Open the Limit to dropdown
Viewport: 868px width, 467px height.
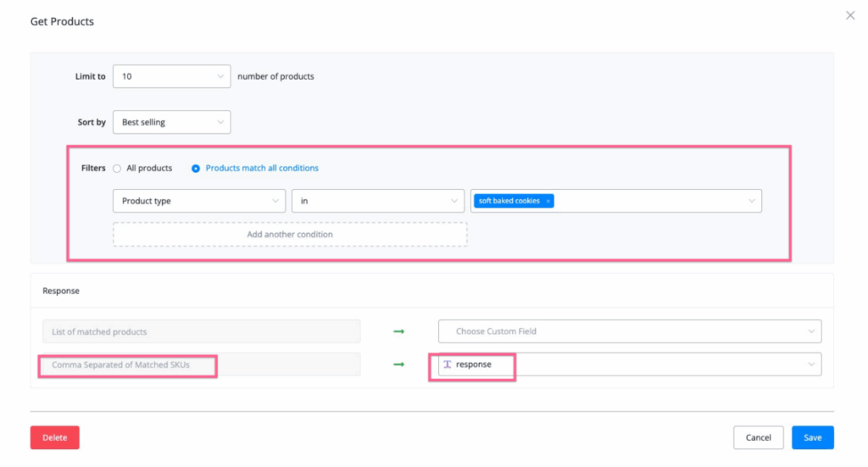pos(171,76)
